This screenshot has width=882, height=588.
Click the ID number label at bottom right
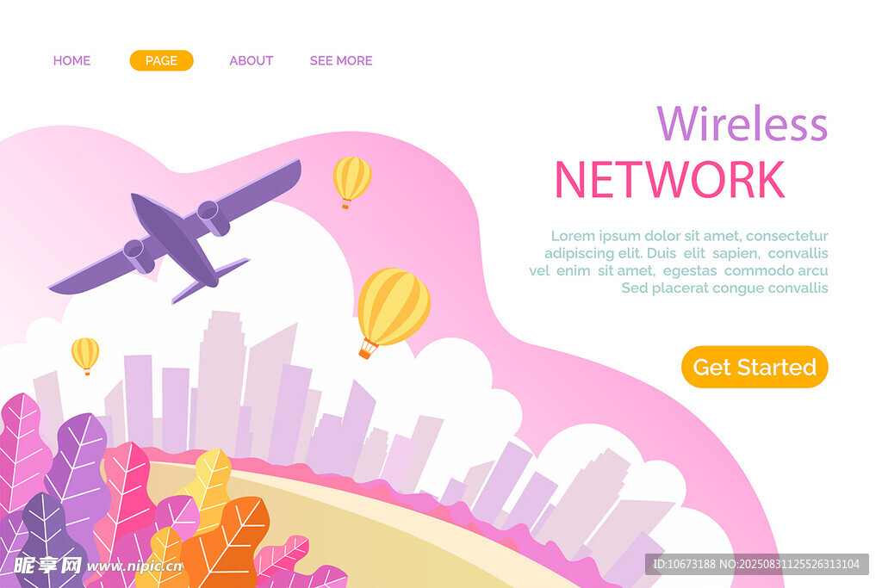coord(756,564)
